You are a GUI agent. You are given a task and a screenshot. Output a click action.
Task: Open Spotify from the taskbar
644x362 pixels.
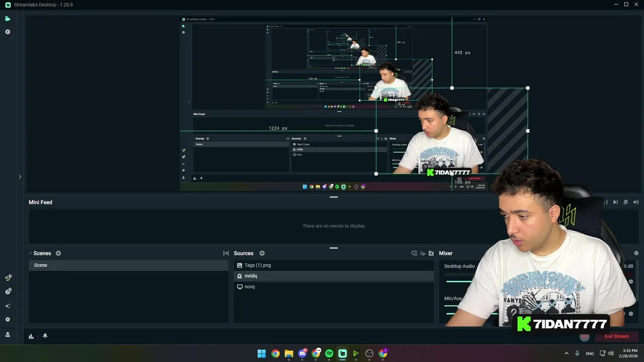click(329, 353)
